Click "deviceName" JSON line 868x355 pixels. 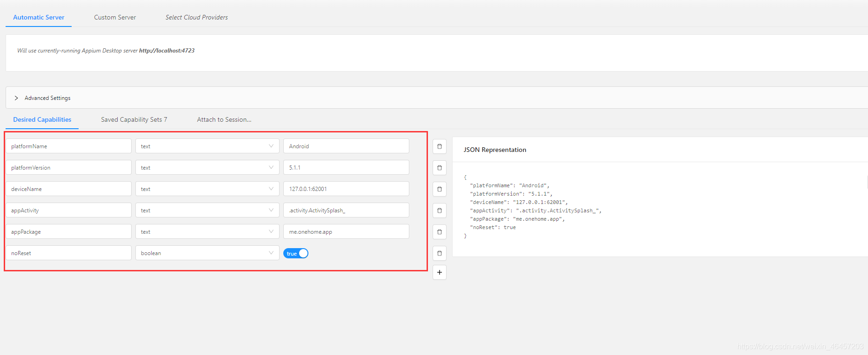point(519,202)
